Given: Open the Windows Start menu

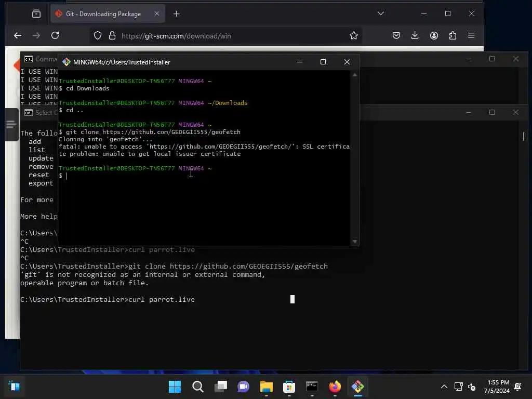Looking at the screenshot, I should pyautogui.click(x=175, y=387).
